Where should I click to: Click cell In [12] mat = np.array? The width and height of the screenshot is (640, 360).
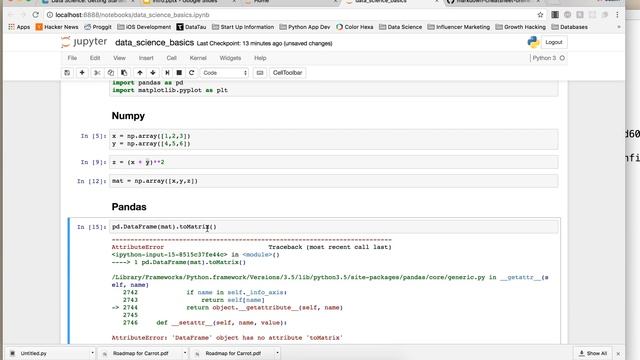tap(333, 181)
